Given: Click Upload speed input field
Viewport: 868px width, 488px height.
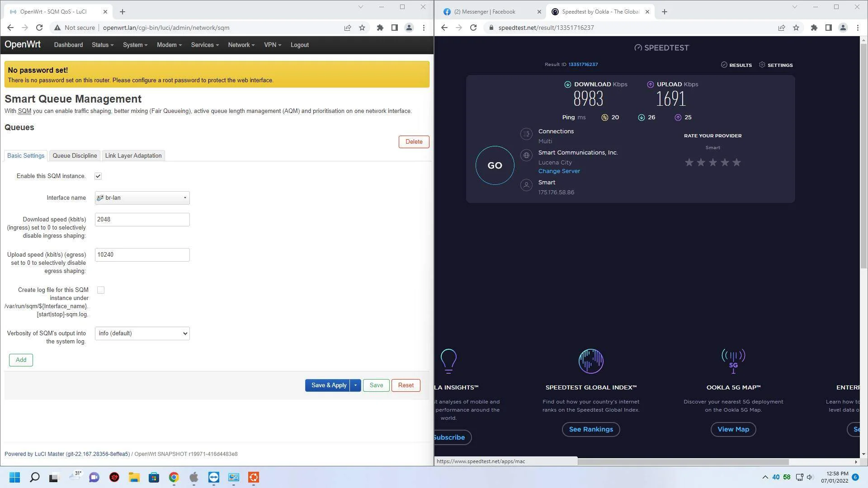Looking at the screenshot, I should (142, 255).
